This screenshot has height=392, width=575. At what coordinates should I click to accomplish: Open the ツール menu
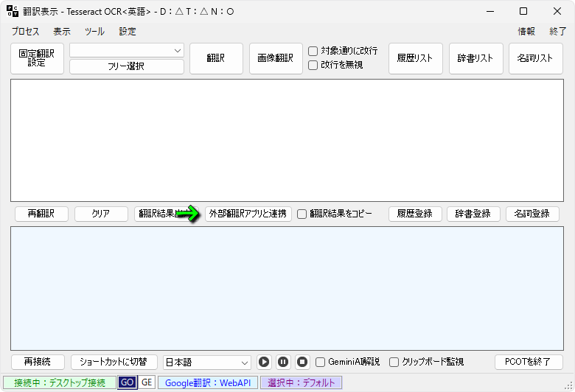tap(94, 32)
